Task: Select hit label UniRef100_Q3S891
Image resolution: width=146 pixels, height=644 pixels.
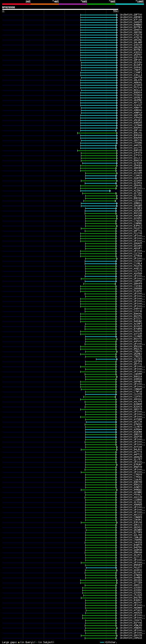Action: (131, 593)
